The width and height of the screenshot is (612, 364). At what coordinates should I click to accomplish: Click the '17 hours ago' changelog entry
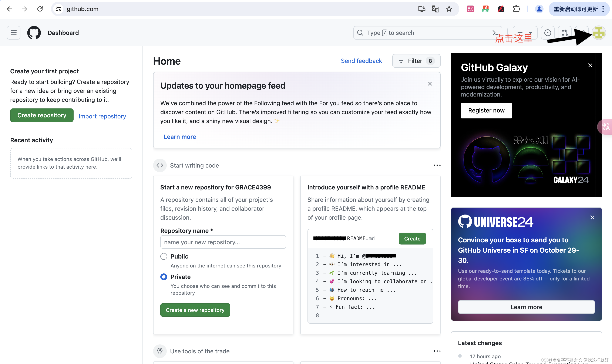tap(485, 356)
